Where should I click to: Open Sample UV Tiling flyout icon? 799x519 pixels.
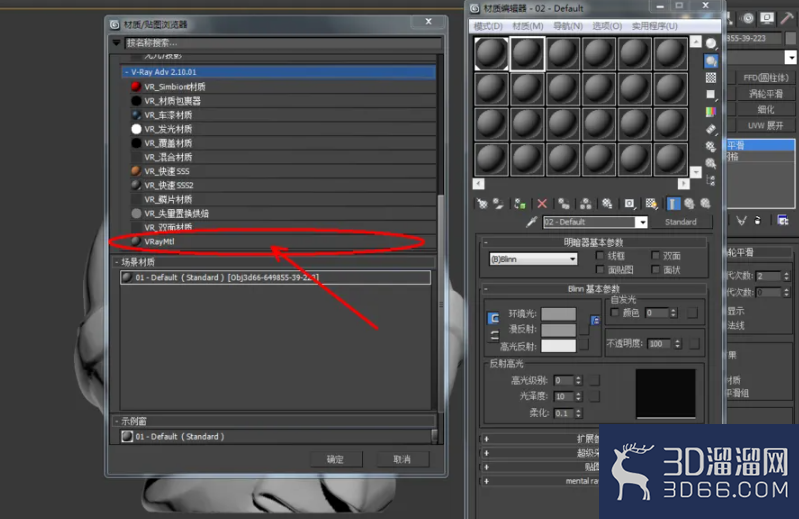coord(711,94)
